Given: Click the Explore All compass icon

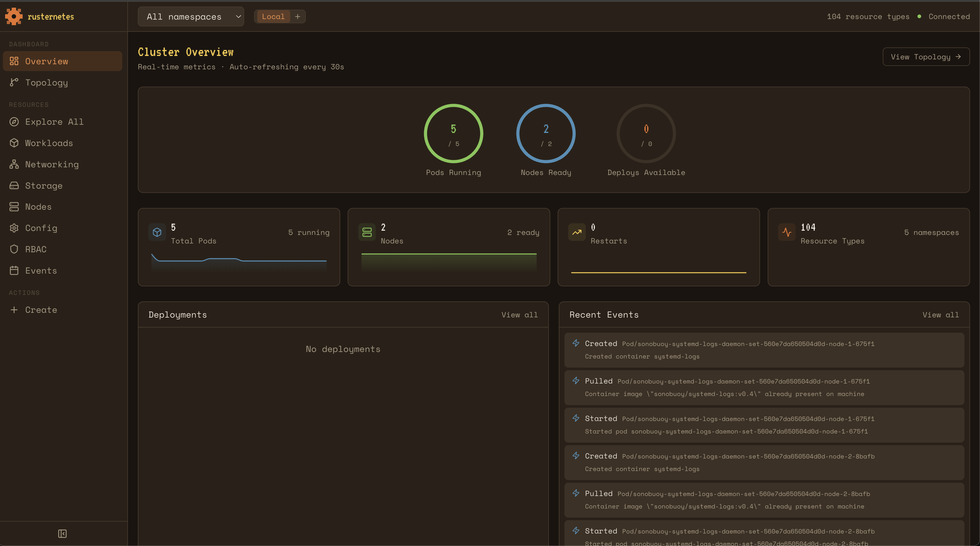Looking at the screenshot, I should (x=14, y=122).
